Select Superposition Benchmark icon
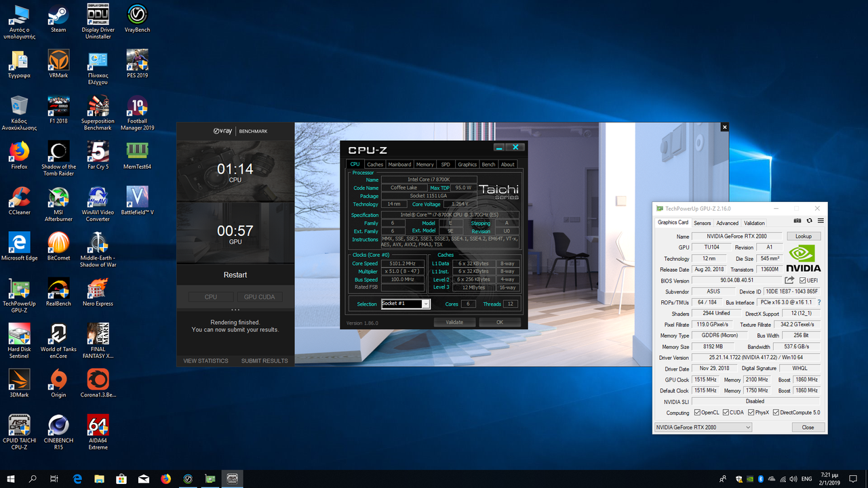 [x=98, y=113]
